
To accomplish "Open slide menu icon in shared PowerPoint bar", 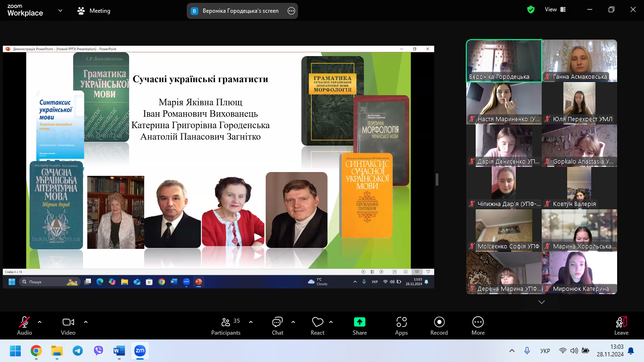I will pyautogui.click(x=372, y=272).
